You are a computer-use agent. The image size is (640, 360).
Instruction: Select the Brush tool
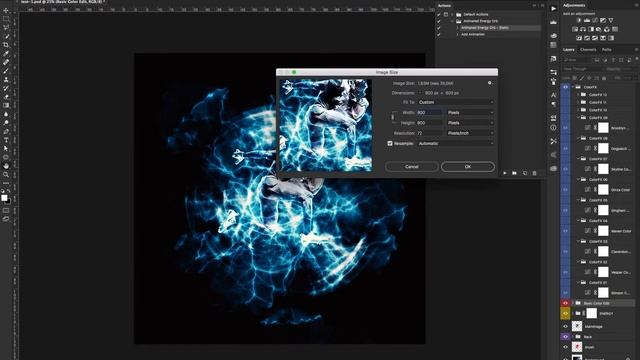pos(6,71)
